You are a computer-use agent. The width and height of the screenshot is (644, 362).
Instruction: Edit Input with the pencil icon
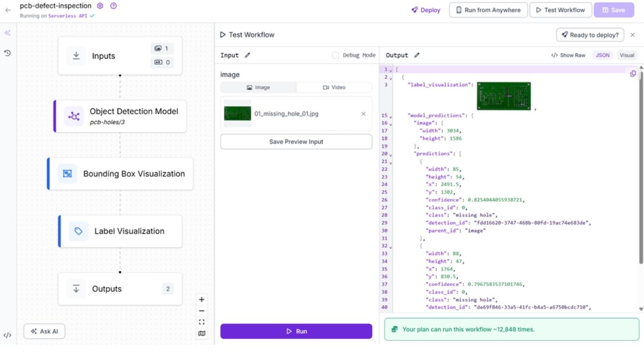point(248,55)
